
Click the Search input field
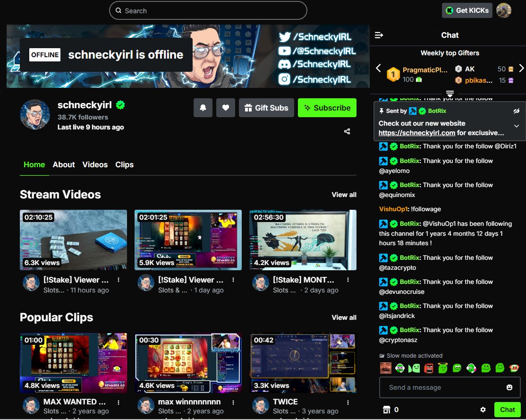tap(208, 10)
